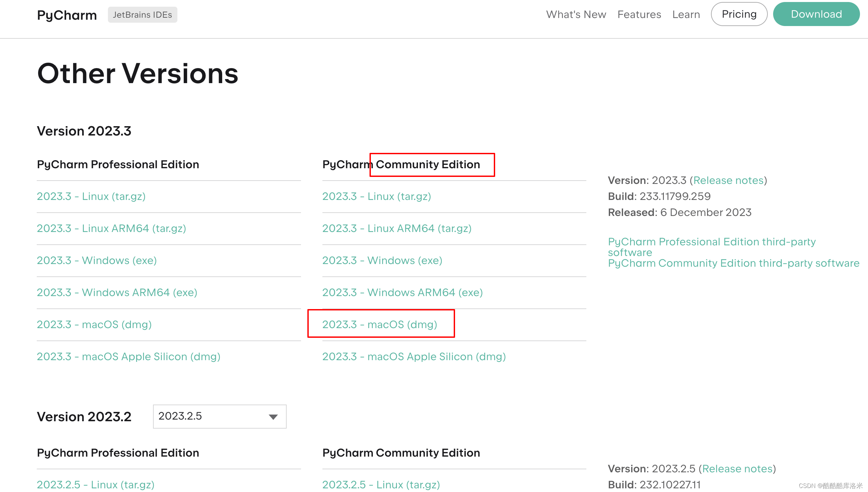
Task: Download Professional 2023.3 macOS Apple Silicon (dmg)
Action: [x=129, y=357]
